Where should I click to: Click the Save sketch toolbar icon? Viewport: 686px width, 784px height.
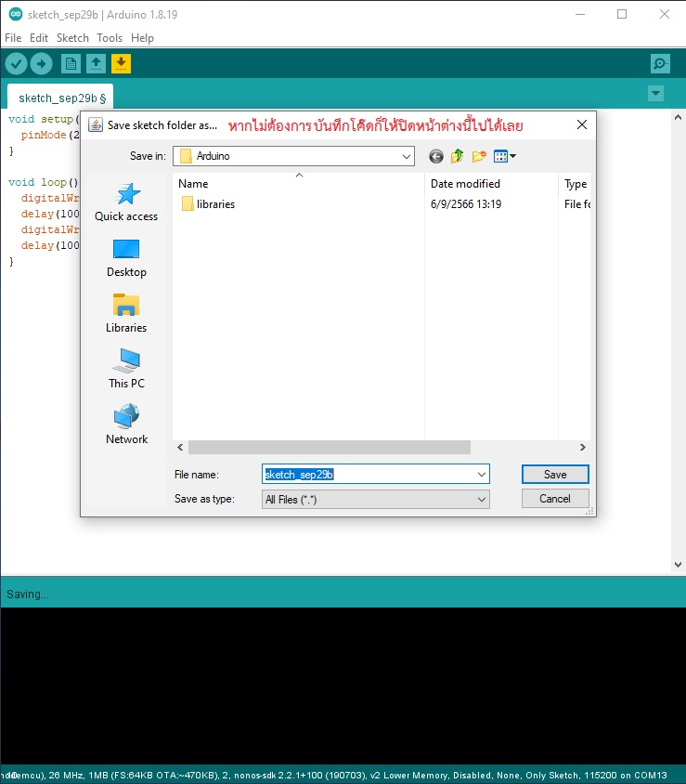tap(121, 63)
